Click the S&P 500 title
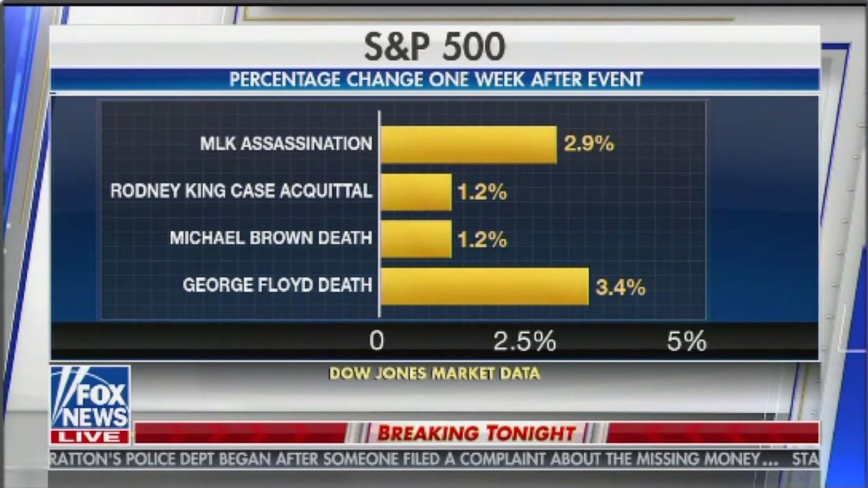The width and height of the screenshot is (868, 488). coord(435,47)
